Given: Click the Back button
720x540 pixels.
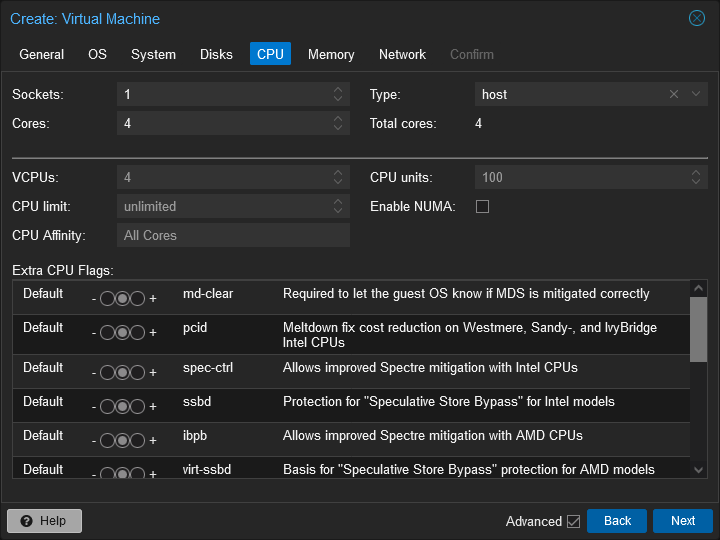Looking at the screenshot, I should 617,521.
